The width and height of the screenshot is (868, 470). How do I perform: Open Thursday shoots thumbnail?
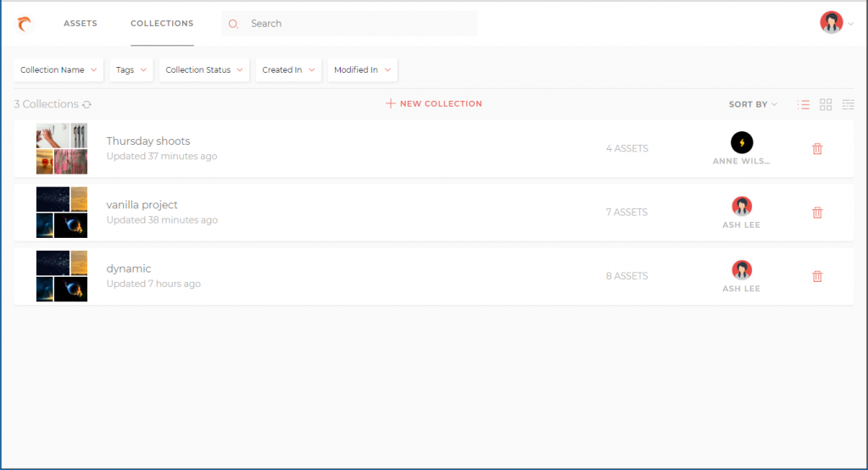(62, 149)
